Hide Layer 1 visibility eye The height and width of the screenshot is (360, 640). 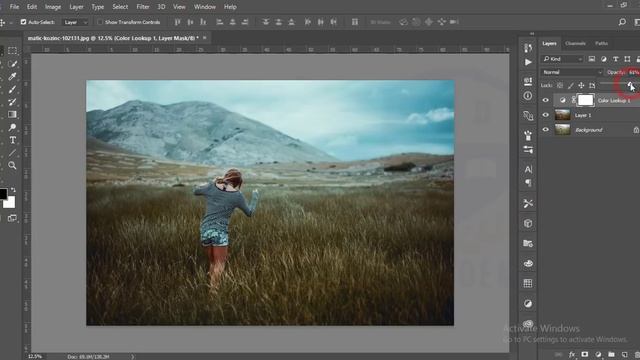click(546, 115)
